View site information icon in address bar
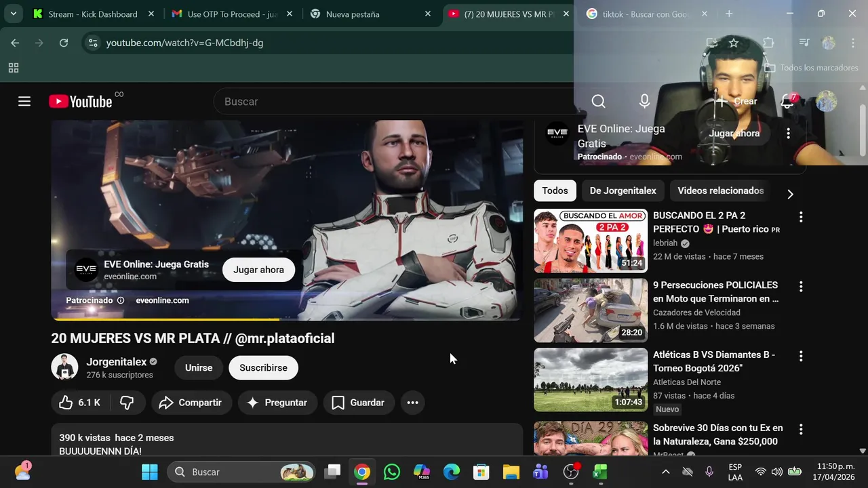The width and height of the screenshot is (868, 488). point(93,43)
